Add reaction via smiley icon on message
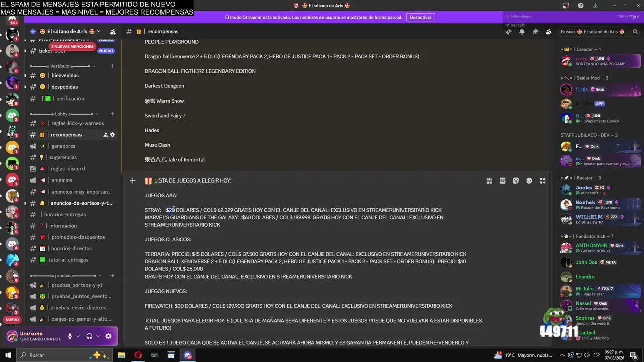Screen dimensions: 644x362 coord(529,180)
